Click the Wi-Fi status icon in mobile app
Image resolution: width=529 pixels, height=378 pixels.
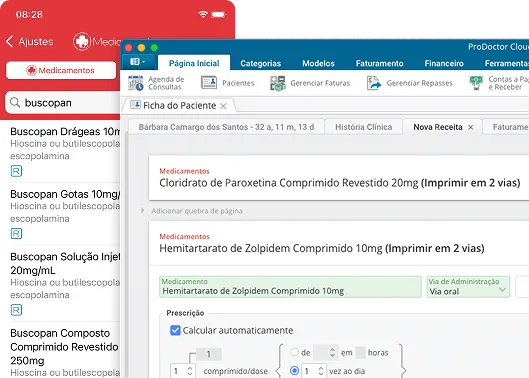[203, 14]
